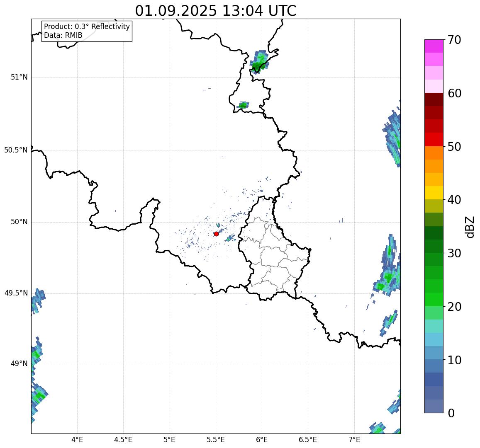Click the longitude label 4°E
The width and height of the screenshot is (480, 448).
click(x=77, y=440)
